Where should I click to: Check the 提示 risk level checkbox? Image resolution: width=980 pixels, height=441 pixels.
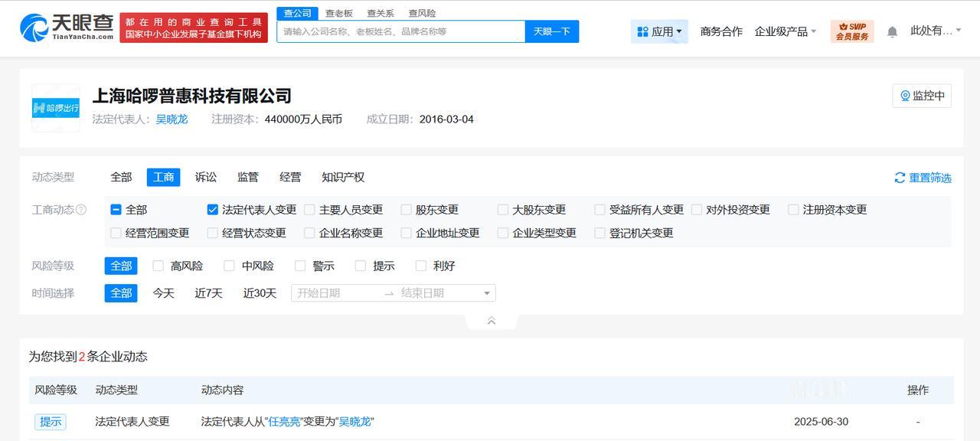(361, 266)
